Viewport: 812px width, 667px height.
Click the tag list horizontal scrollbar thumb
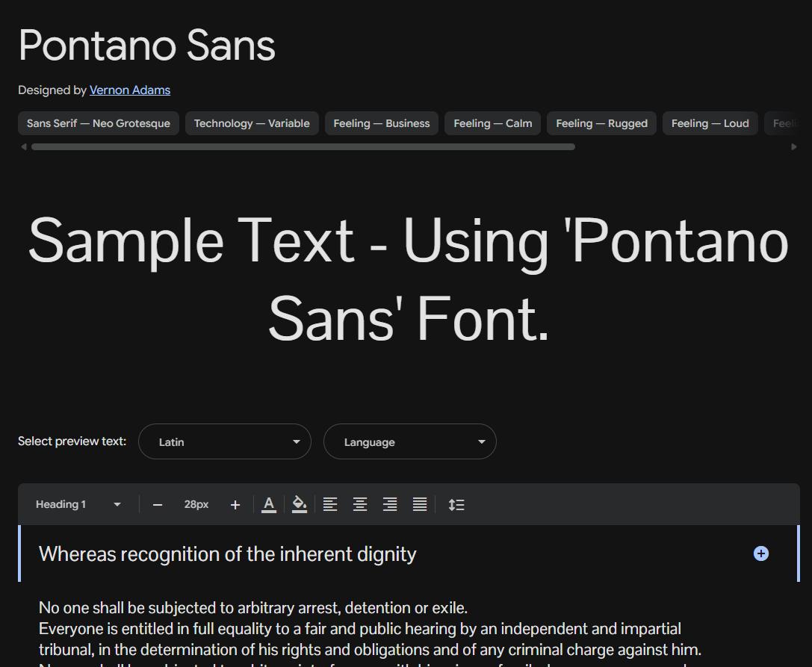click(303, 147)
